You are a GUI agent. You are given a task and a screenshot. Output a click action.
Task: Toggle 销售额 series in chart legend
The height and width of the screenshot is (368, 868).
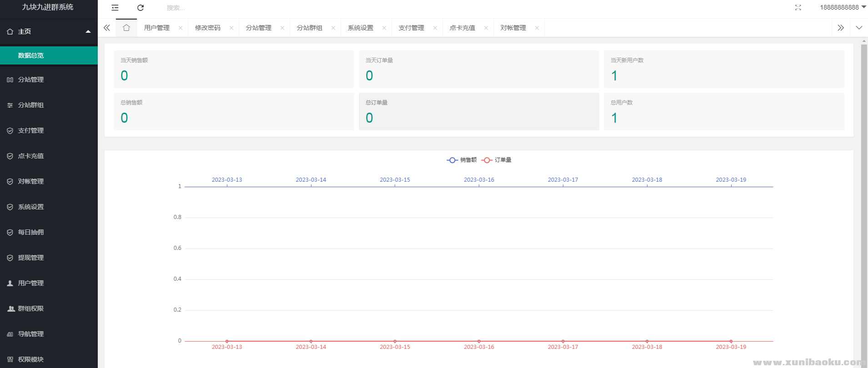tap(462, 160)
